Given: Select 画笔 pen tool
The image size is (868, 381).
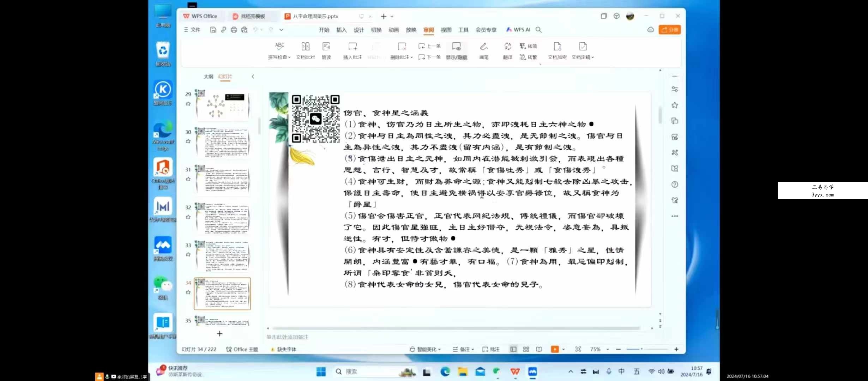Looking at the screenshot, I should point(484,50).
